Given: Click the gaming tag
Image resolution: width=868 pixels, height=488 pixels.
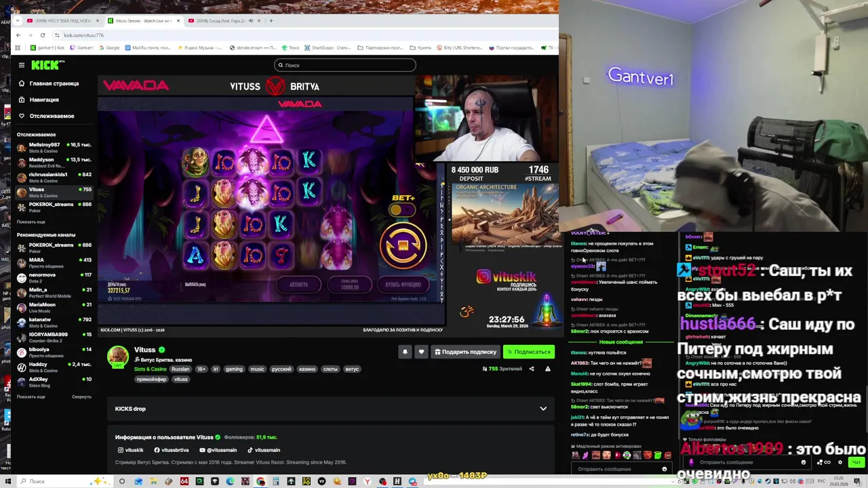Looking at the screenshot, I should [x=234, y=369].
